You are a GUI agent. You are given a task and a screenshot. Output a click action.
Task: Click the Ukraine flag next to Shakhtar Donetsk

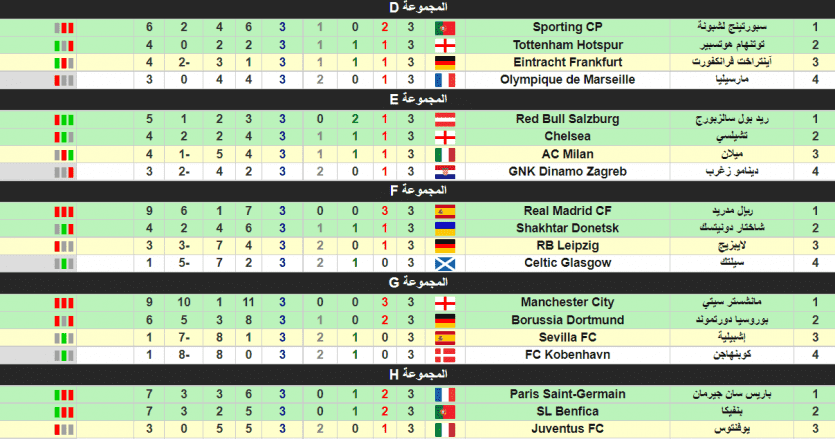pyautogui.click(x=445, y=228)
